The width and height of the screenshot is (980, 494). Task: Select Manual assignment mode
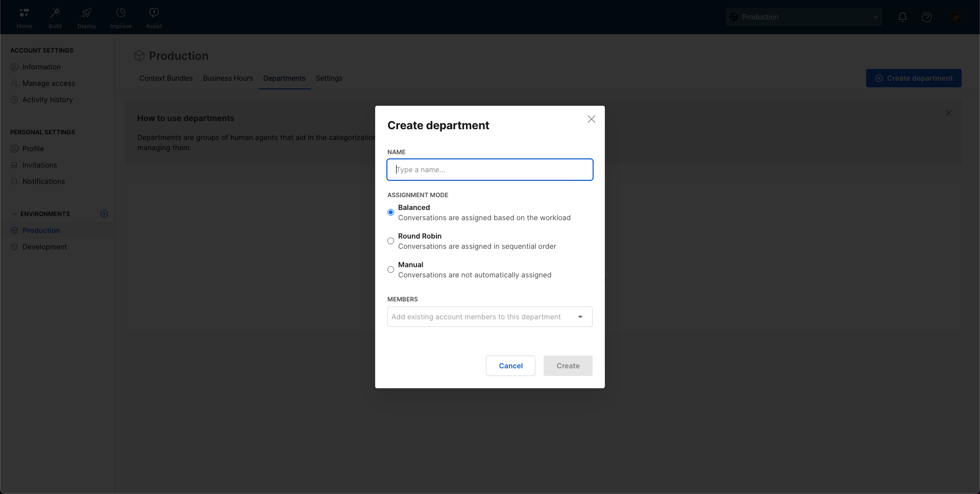tap(390, 270)
